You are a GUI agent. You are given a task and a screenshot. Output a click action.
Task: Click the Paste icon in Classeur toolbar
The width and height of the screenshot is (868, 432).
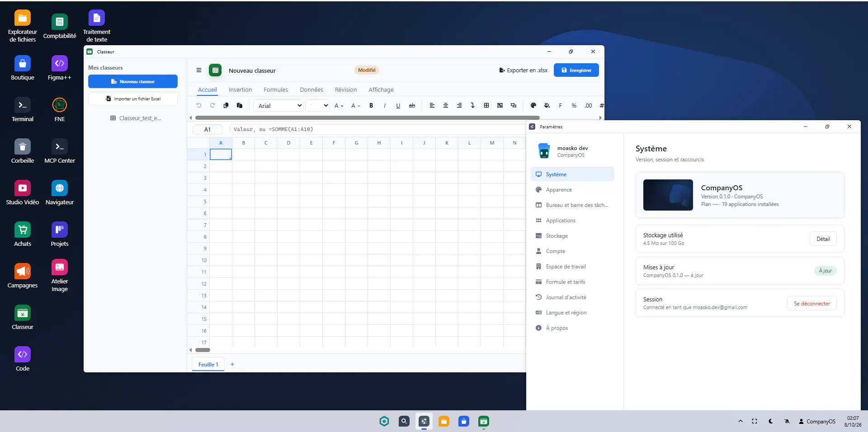click(x=240, y=105)
